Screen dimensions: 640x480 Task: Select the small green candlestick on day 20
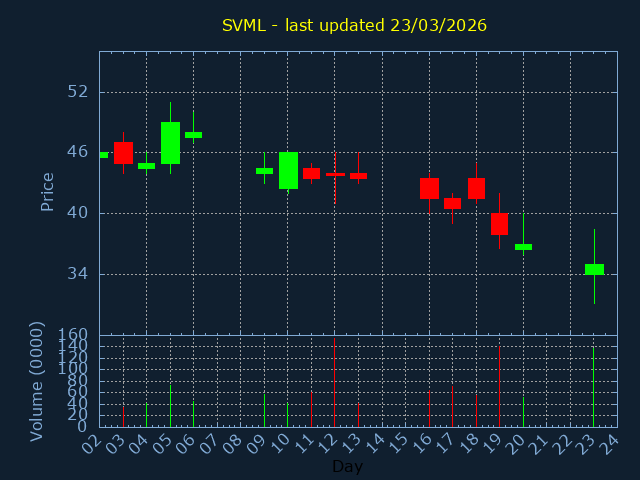[523, 246]
